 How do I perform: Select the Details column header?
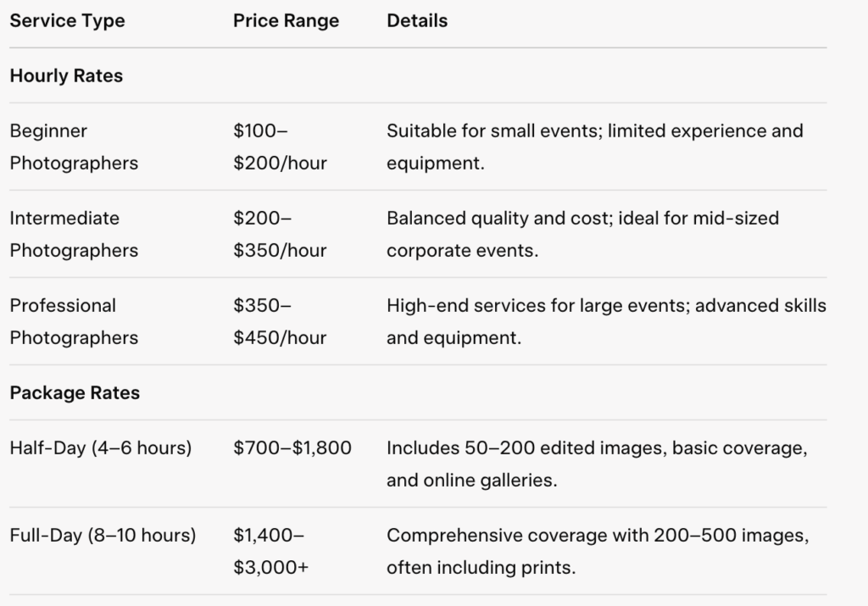[417, 21]
